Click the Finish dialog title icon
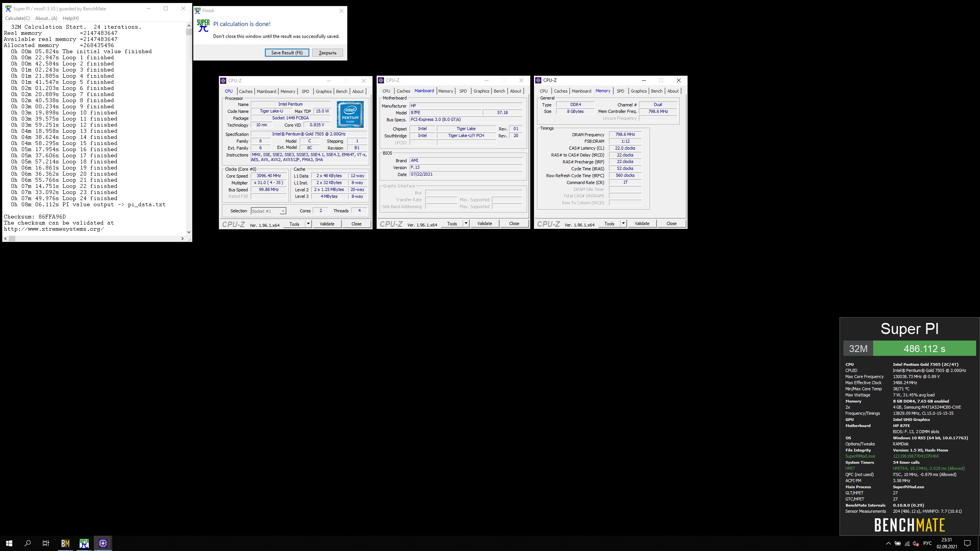The width and height of the screenshot is (980, 551). tap(198, 11)
